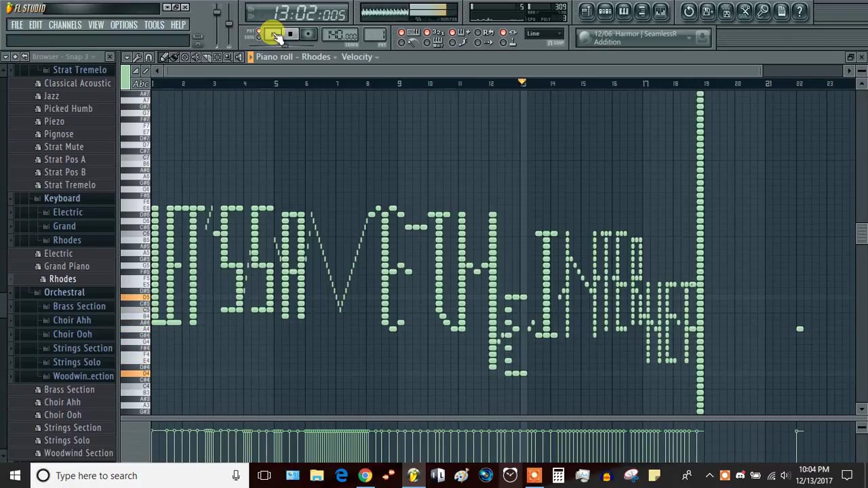868x488 pixels.
Task: Show the Piano roll window icon
Action: click(623, 12)
